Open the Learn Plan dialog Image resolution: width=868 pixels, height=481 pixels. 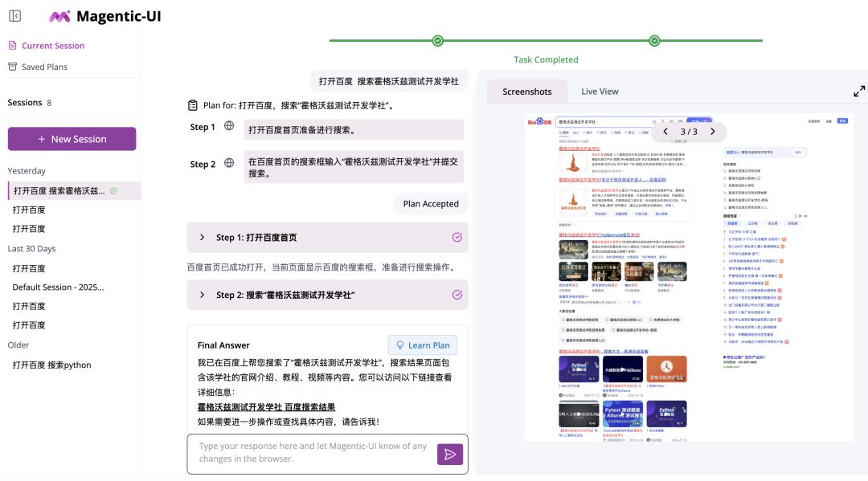pyautogui.click(x=422, y=344)
